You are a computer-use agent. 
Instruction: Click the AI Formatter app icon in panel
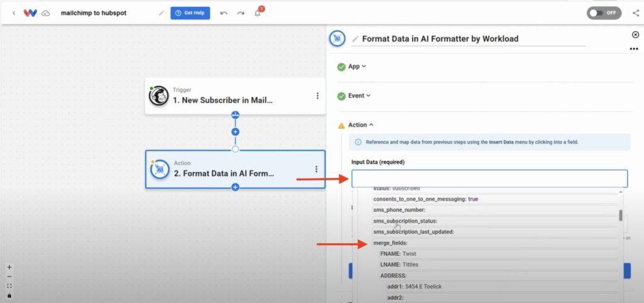click(x=338, y=38)
